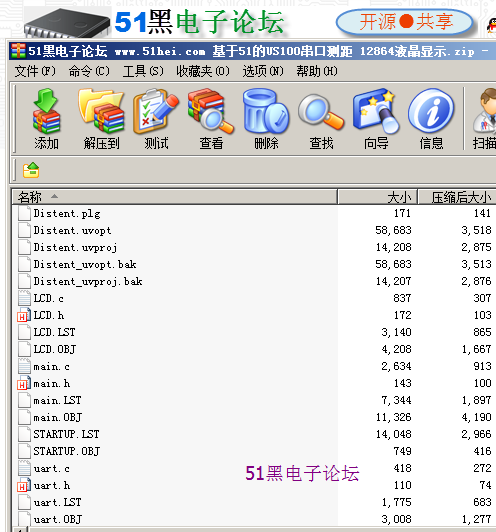Click the 测试 (Test) toolbar icon
This screenshot has width=496, height=532.
pos(156,111)
